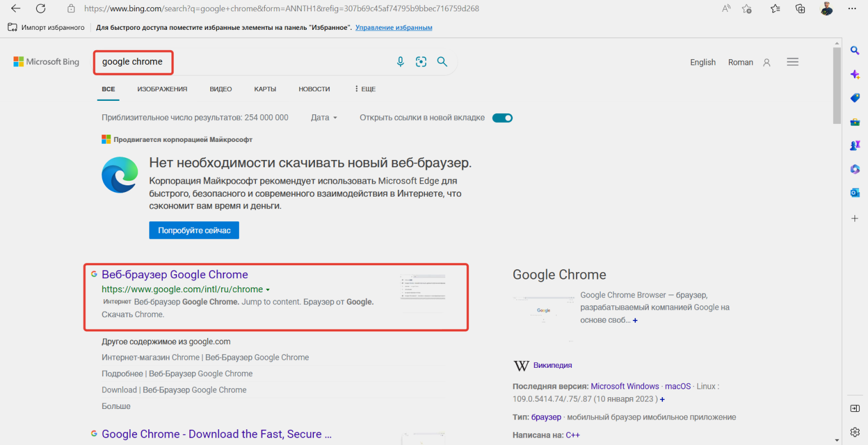Select the ВСЕ search tab
Screen dimensions: 868x445
pos(108,89)
